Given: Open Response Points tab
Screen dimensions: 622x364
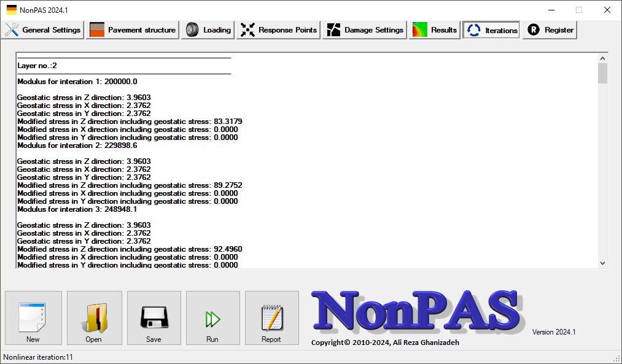Looking at the screenshot, I should 279,30.
